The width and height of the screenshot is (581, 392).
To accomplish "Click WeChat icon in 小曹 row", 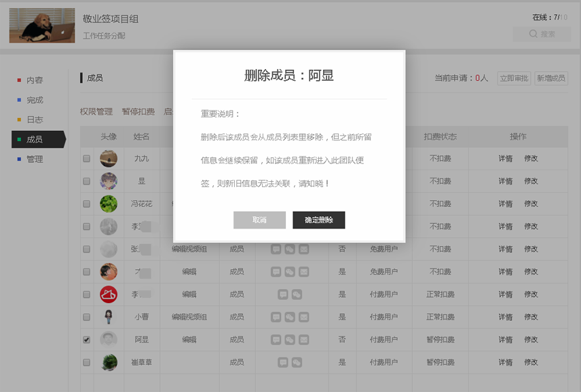I will click(x=290, y=317).
